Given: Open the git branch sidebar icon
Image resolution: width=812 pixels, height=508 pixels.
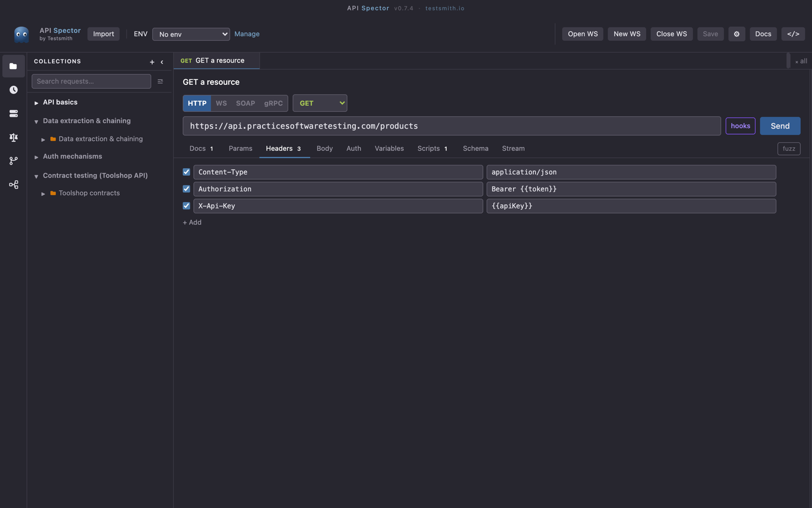Looking at the screenshot, I should (13, 161).
